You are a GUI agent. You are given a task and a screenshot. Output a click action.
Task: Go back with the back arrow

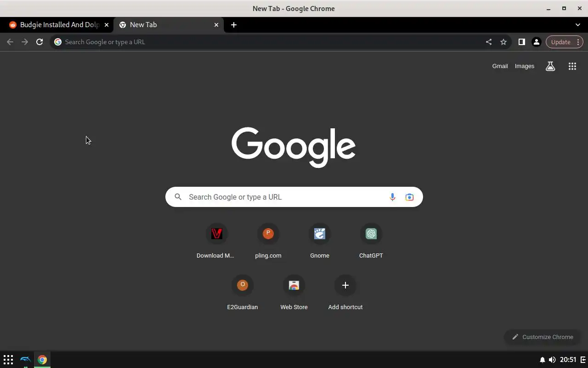point(10,42)
